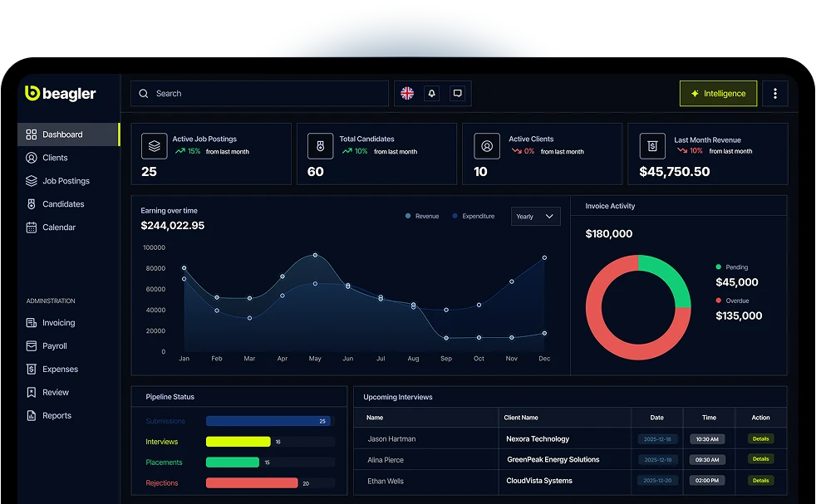
Task: Click inside the Search field
Action: [x=260, y=94]
